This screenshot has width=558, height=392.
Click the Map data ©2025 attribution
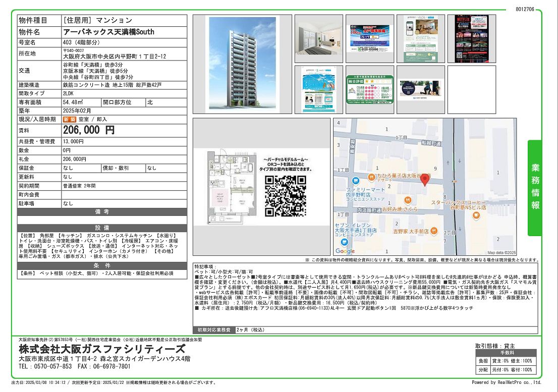(x=501, y=253)
